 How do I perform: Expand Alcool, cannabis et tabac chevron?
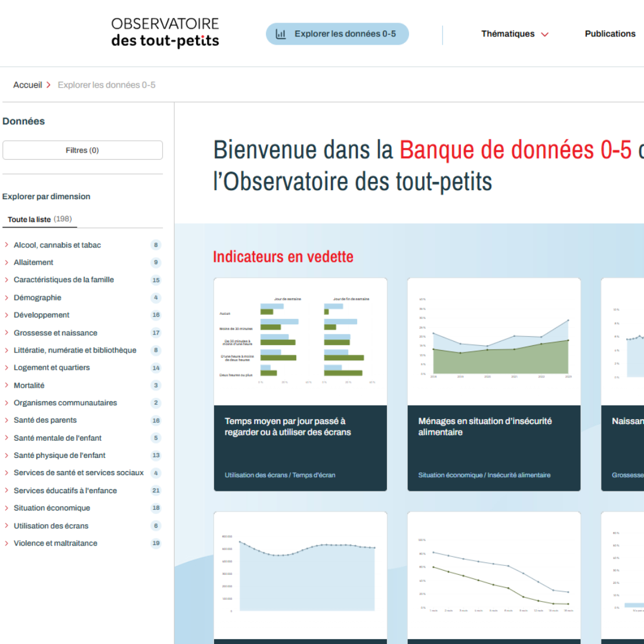(7, 245)
